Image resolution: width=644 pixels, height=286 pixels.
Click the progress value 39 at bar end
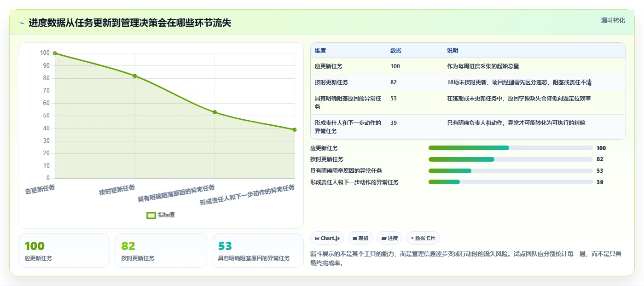600,182
